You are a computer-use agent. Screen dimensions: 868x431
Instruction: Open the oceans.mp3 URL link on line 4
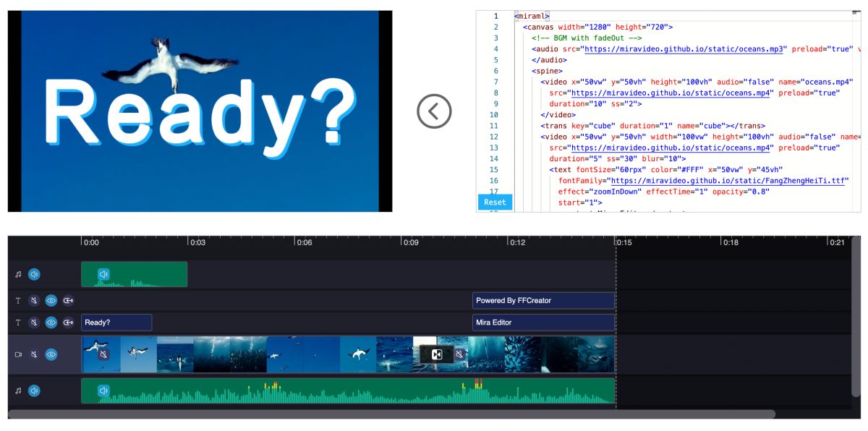(685, 49)
